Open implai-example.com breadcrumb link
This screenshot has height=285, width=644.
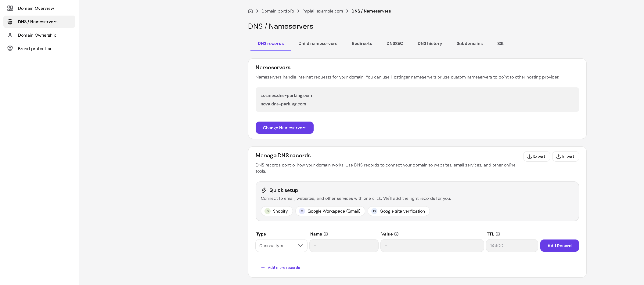[323, 11]
